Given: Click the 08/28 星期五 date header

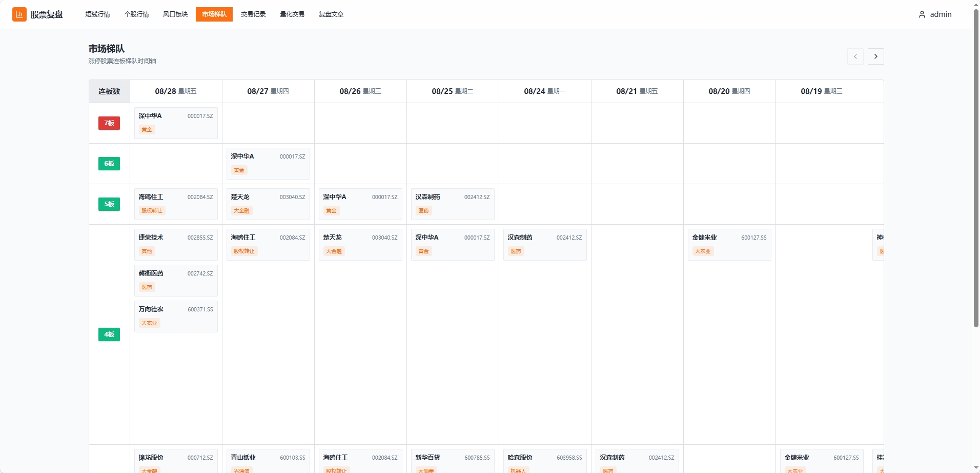Looking at the screenshot, I should pos(176,91).
